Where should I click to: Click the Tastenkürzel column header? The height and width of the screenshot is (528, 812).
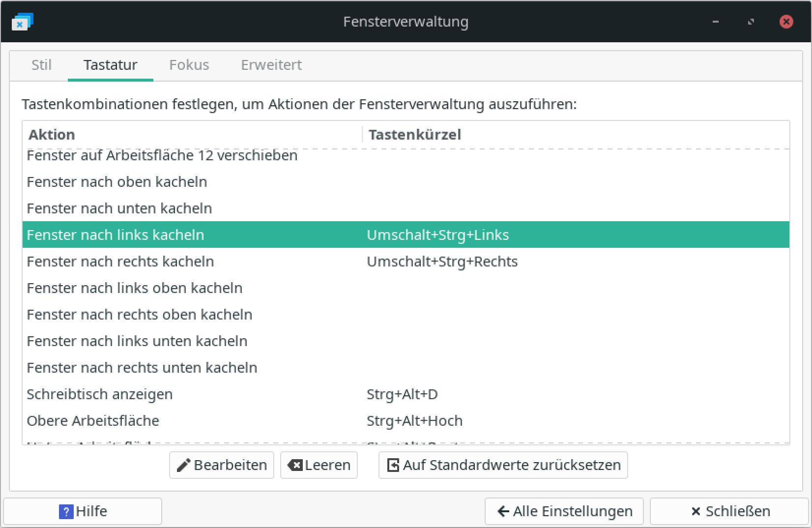tap(415, 135)
